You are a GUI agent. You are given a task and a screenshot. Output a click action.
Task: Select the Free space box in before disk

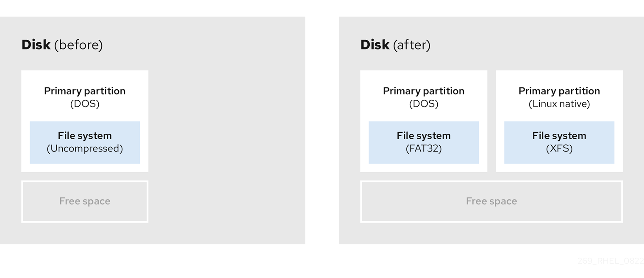(x=85, y=201)
